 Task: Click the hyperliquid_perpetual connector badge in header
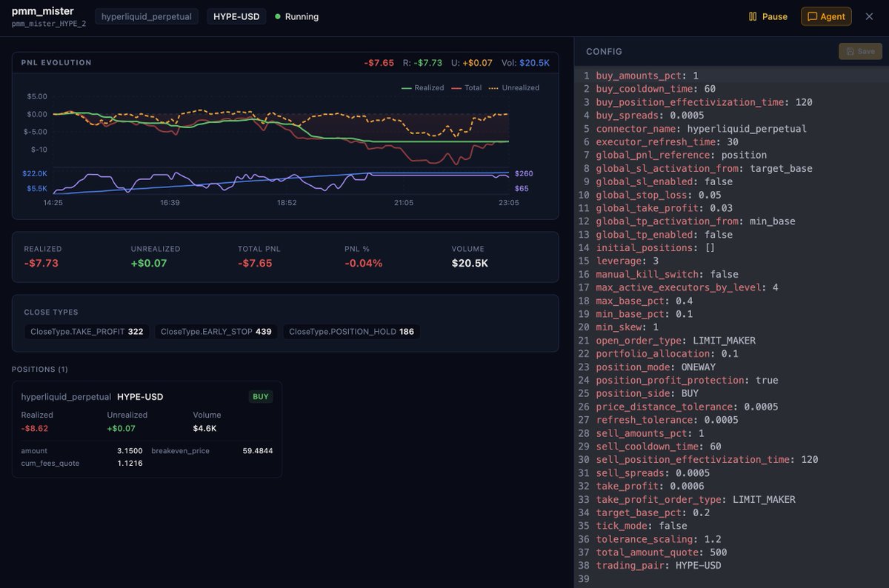[x=147, y=16]
